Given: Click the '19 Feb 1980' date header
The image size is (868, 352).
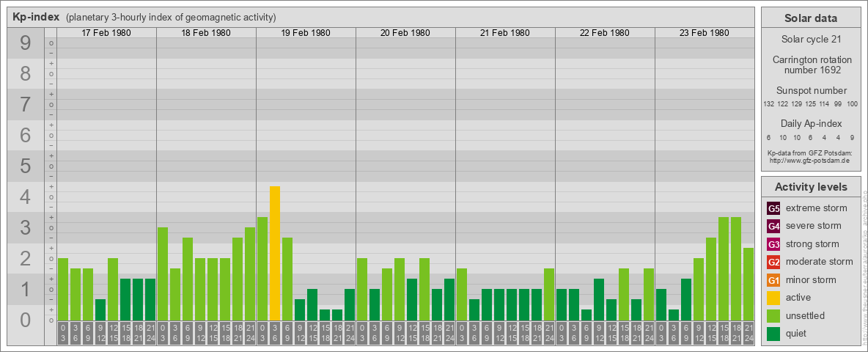Looking at the screenshot, I should pyautogui.click(x=306, y=33).
